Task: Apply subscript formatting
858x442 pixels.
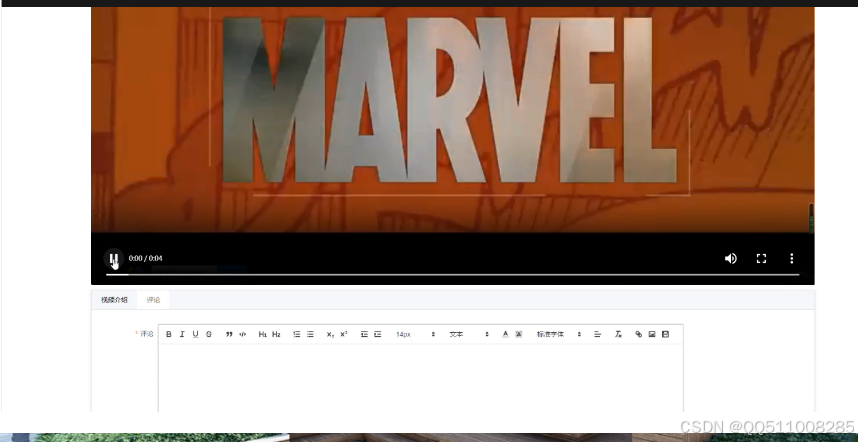Action: click(330, 334)
